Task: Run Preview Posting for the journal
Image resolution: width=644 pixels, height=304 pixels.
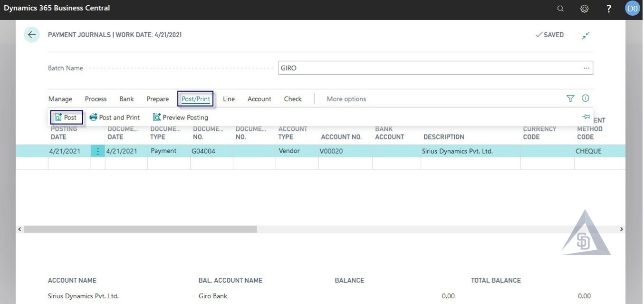Action: tap(180, 117)
